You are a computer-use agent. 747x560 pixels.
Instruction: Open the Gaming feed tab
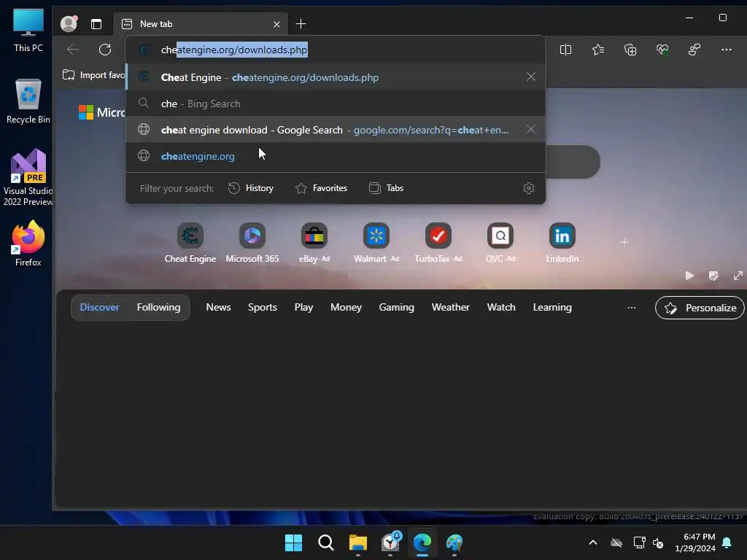(x=396, y=307)
